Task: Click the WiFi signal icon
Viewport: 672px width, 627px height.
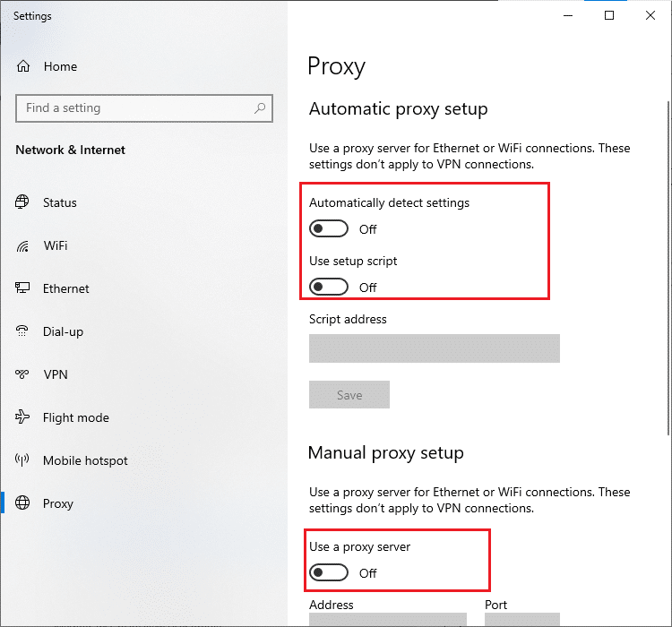Action: click(x=23, y=245)
